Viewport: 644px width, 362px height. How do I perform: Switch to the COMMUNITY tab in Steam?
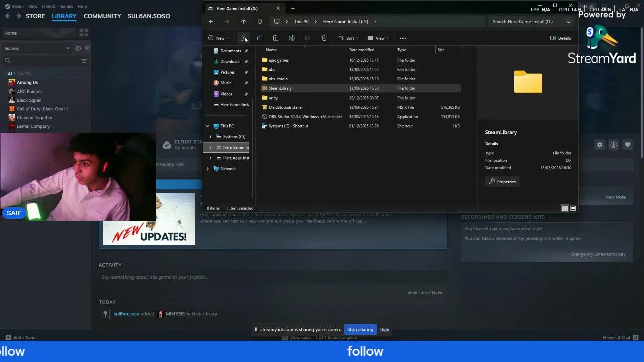(102, 16)
